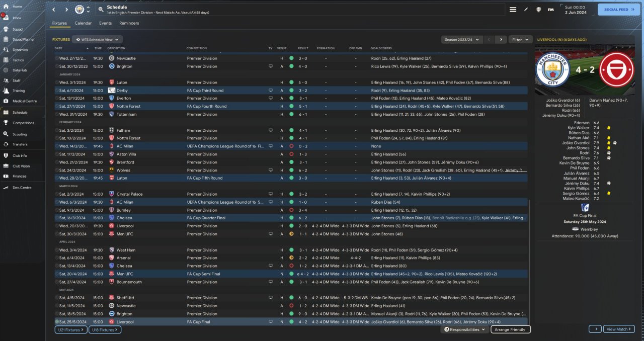This screenshot has width=644, height=341.
Task: Click the Arrange Friendly button
Action: point(510,329)
